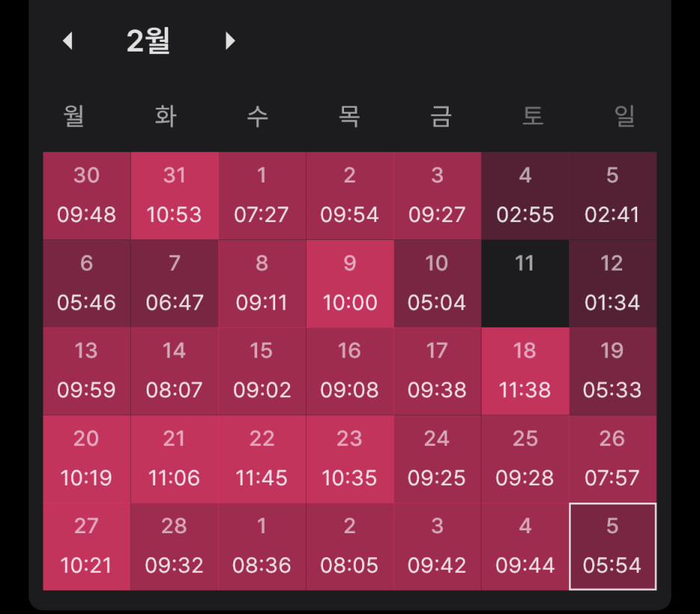Select day 31 with 10:53

pos(174,196)
